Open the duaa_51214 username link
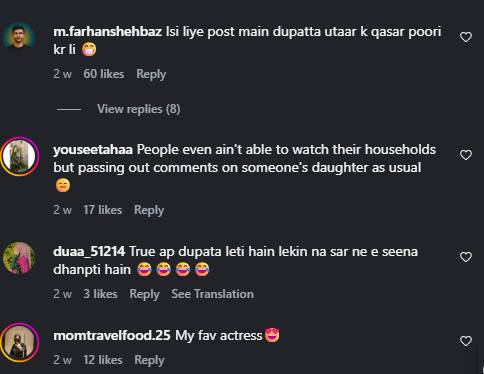 (89, 252)
